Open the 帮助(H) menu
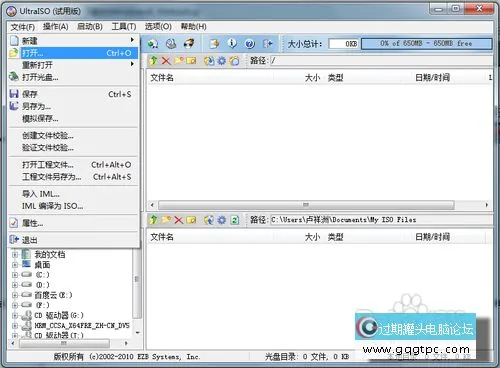The image size is (500, 368). (193, 27)
